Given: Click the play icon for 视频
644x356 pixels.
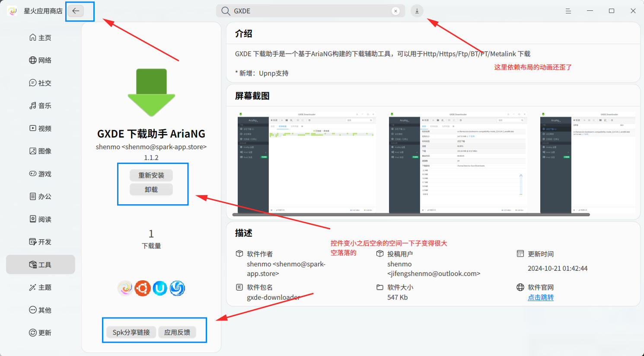Looking at the screenshot, I should (x=33, y=128).
